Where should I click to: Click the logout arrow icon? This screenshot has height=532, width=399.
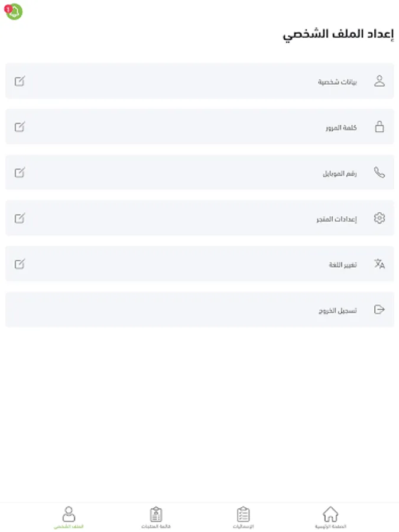point(379,309)
